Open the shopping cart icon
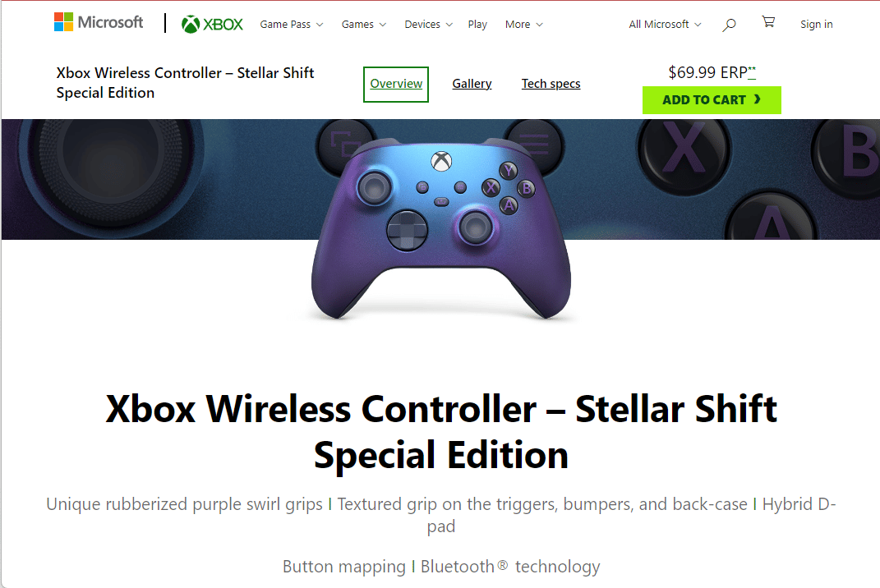The width and height of the screenshot is (880, 588). point(768,23)
